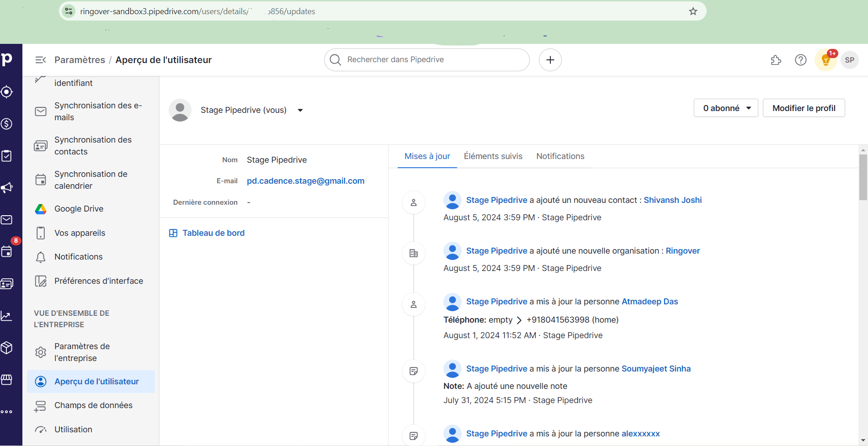
Task: Click Modifier le profil button
Action: [x=804, y=108]
